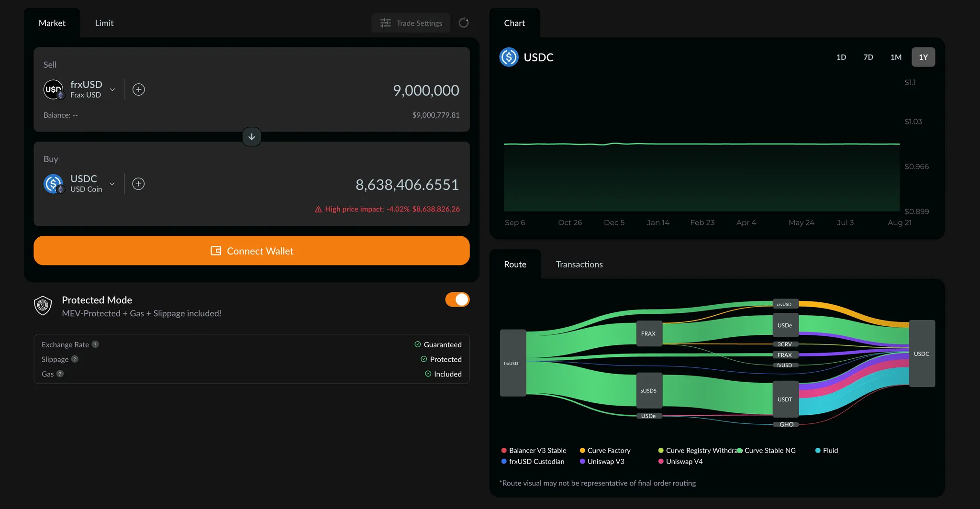The height and width of the screenshot is (509, 980).
Task: Open the Transactions tab
Action: click(579, 265)
